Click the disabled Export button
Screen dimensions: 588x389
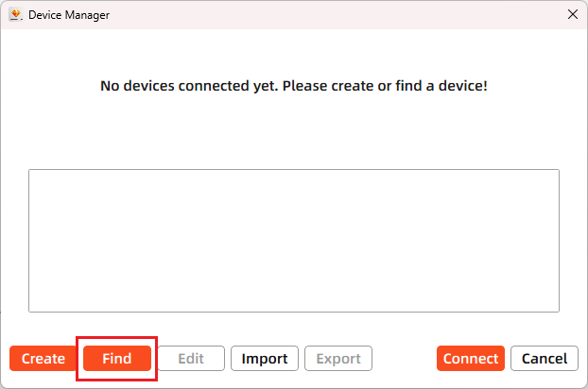(x=338, y=359)
